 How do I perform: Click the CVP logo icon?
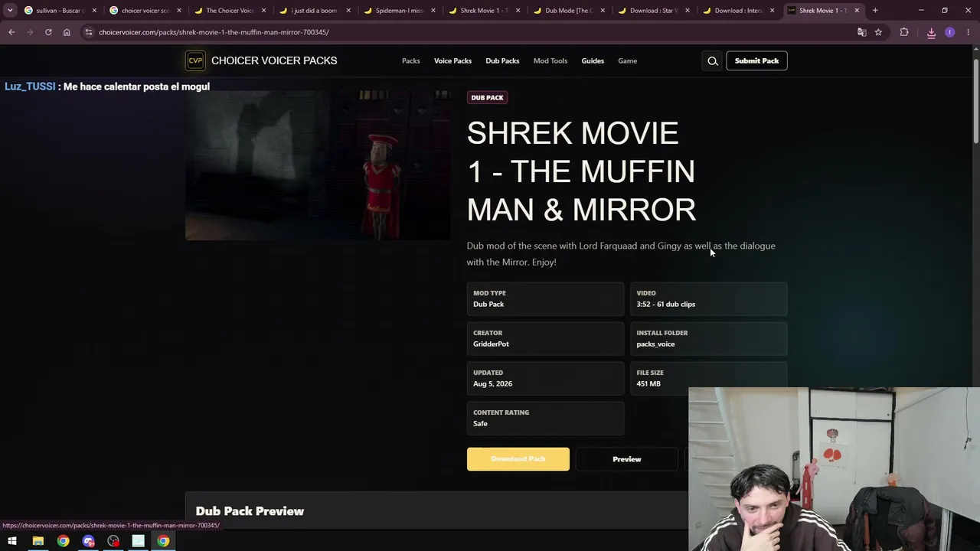tap(195, 60)
